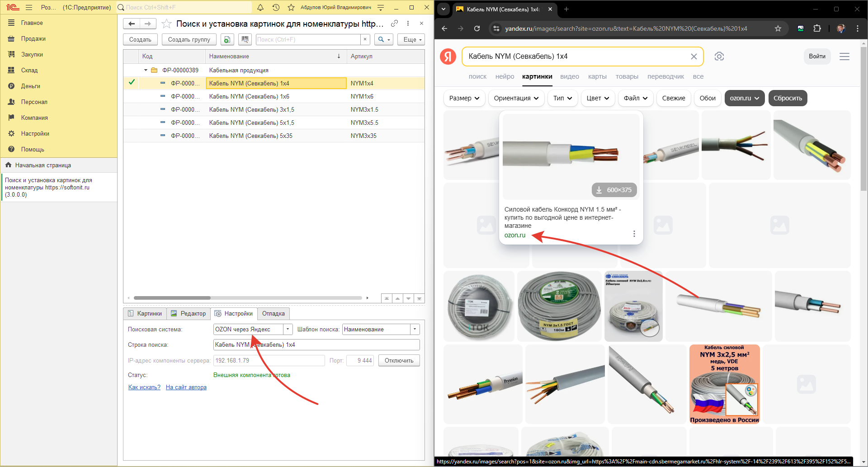Add the form to favorites with star icon
Image resolution: width=868 pixels, height=467 pixels.
[166, 24]
